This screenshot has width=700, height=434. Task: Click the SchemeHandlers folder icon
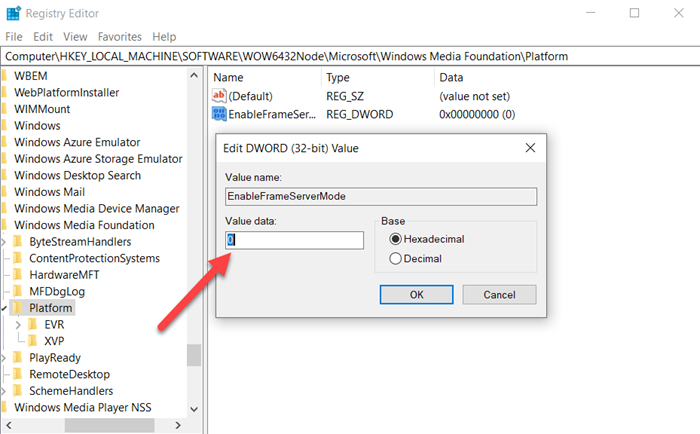[x=18, y=391]
